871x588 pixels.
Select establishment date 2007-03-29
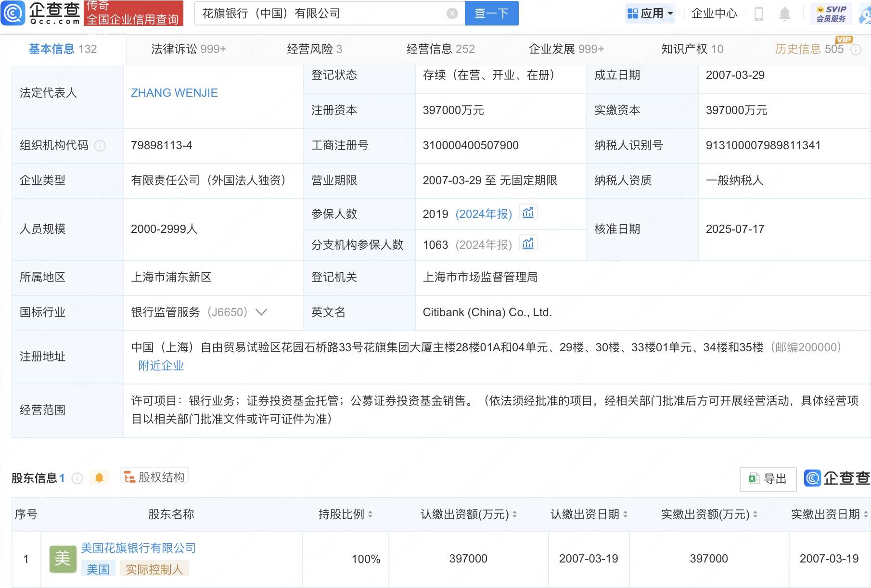pos(735,75)
